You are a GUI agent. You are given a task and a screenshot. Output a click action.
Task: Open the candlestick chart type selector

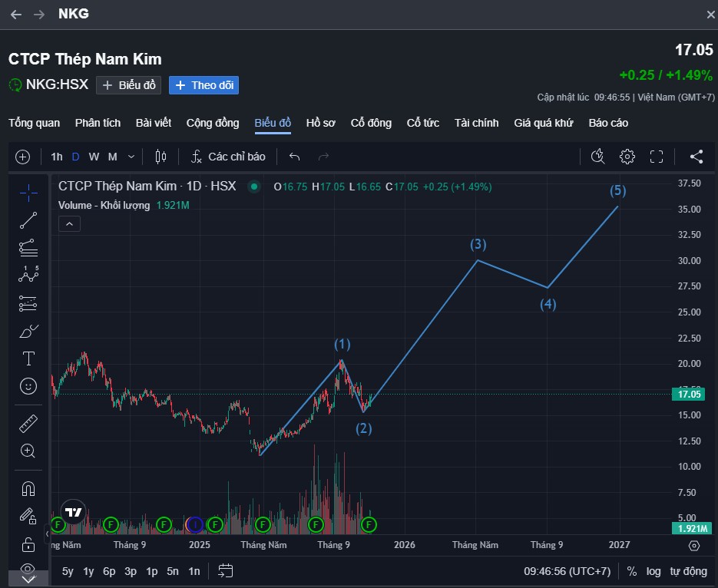click(x=160, y=157)
